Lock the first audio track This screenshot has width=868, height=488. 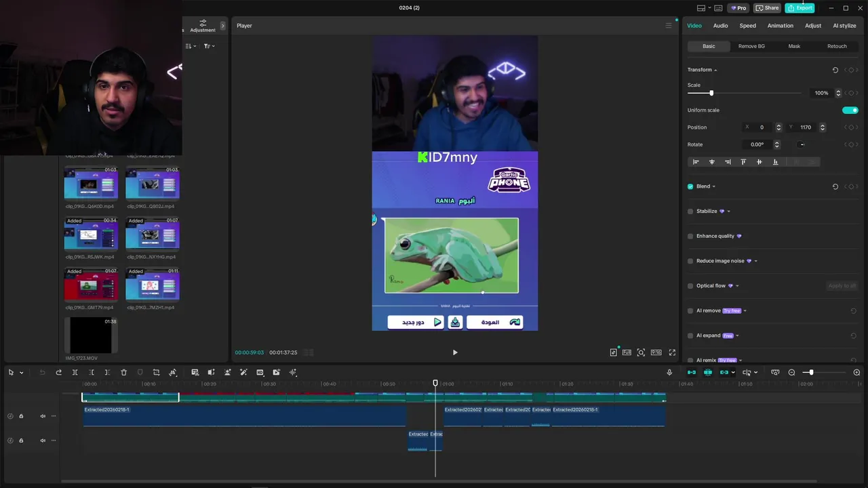21,416
